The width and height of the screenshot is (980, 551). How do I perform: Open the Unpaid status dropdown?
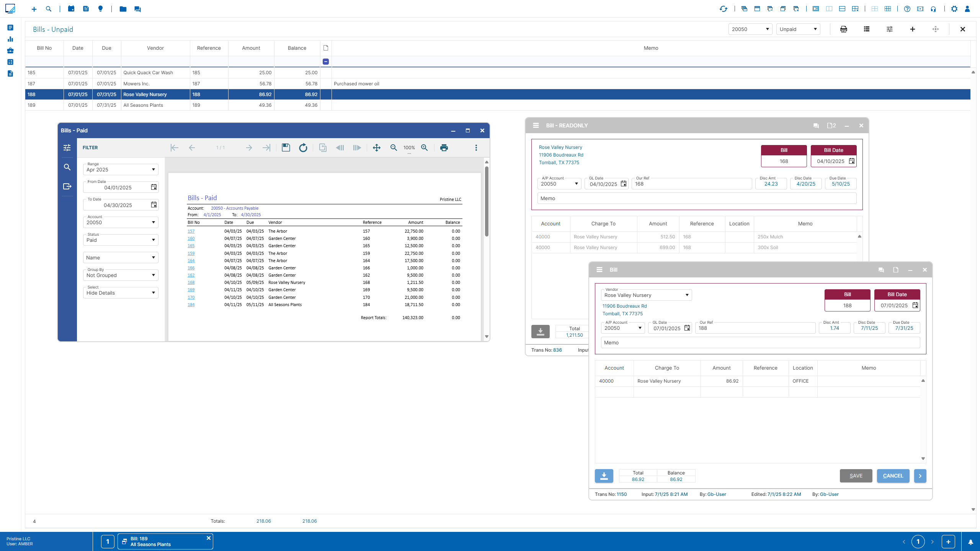click(x=798, y=29)
